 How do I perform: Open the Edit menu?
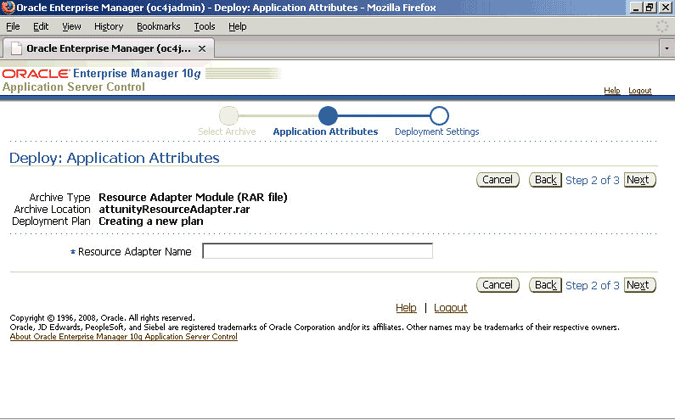tap(41, 27)
